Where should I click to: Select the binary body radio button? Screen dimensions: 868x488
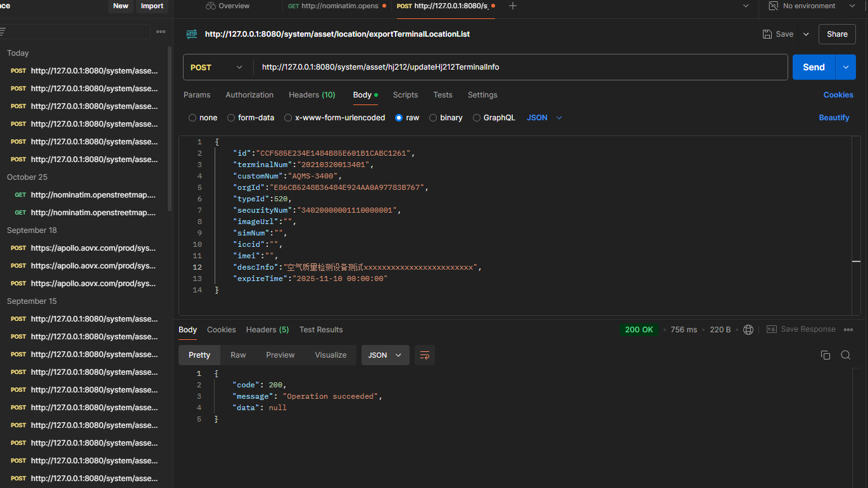pos(433,118)
